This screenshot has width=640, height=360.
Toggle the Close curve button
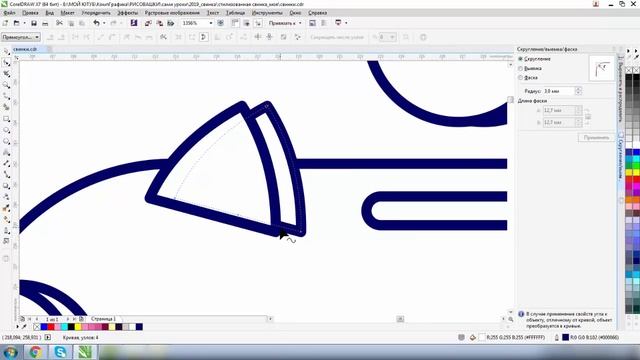point(204,37)
